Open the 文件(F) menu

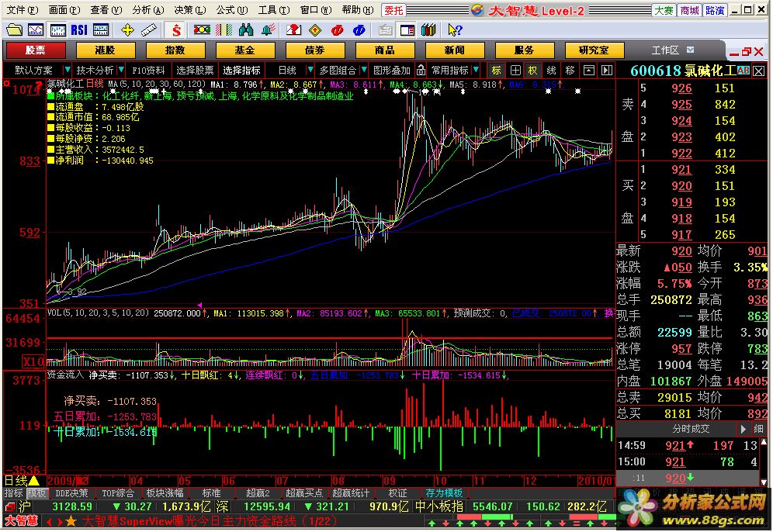tap(23, 10)
